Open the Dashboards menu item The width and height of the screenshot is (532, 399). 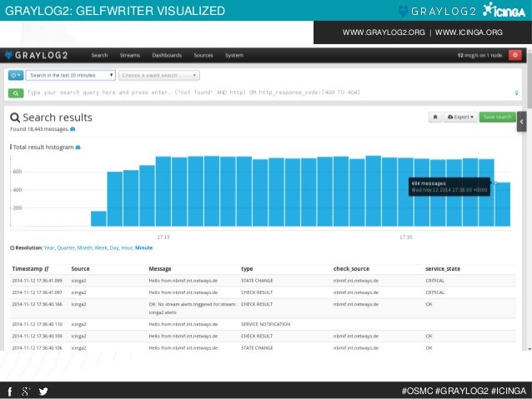(167, 55)
